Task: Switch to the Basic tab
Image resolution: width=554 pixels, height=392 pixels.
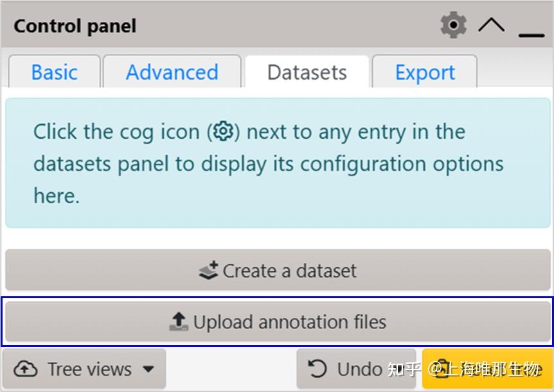Action: pyautogui.click(x=54, y=72)
